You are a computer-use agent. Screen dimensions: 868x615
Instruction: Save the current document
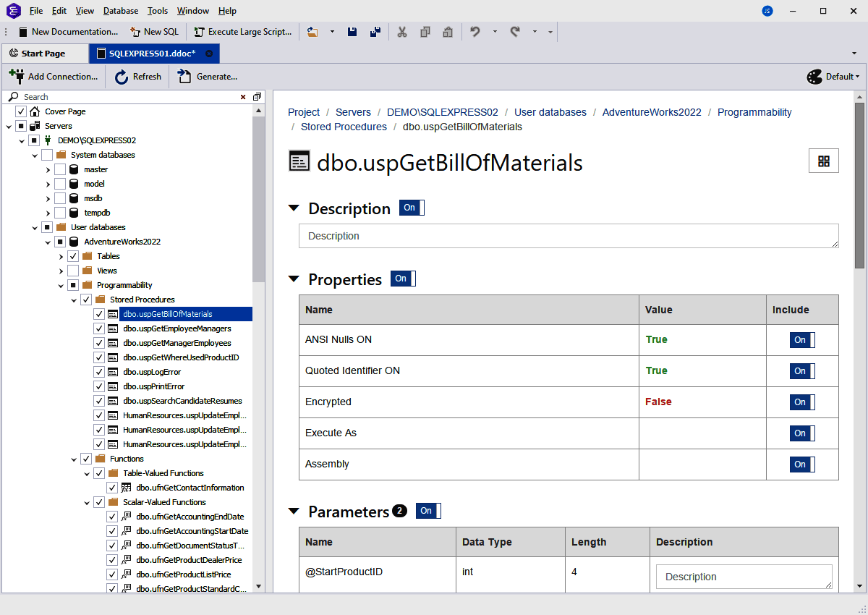click(x=352, y=31)
